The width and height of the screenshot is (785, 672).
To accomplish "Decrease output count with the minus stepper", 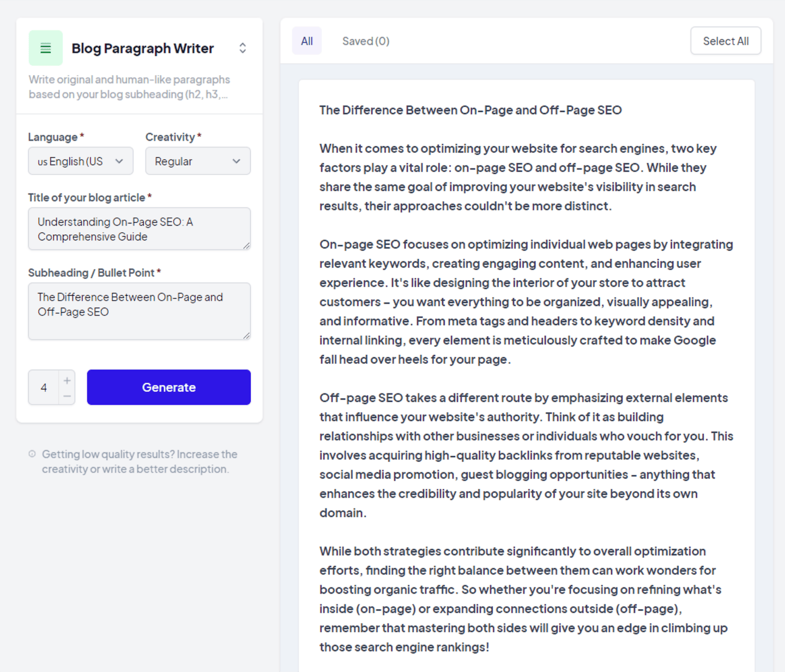I will pyautogui.click(x=67, y=395).
